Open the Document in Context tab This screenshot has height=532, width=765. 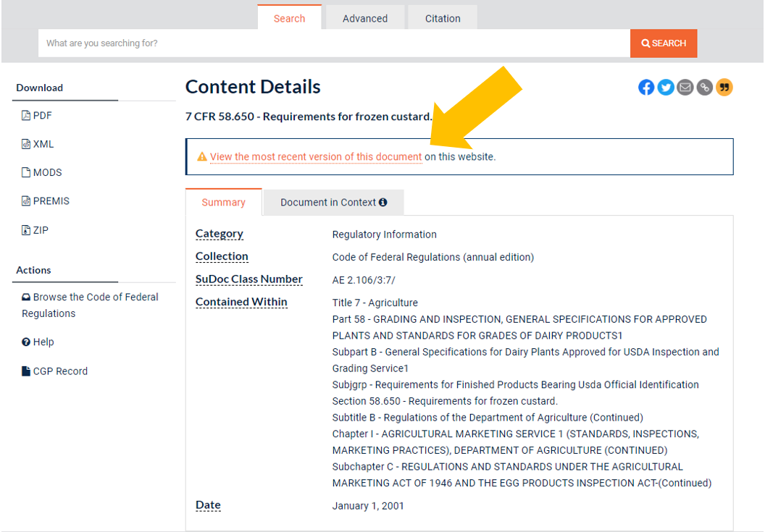coord(333,203)
